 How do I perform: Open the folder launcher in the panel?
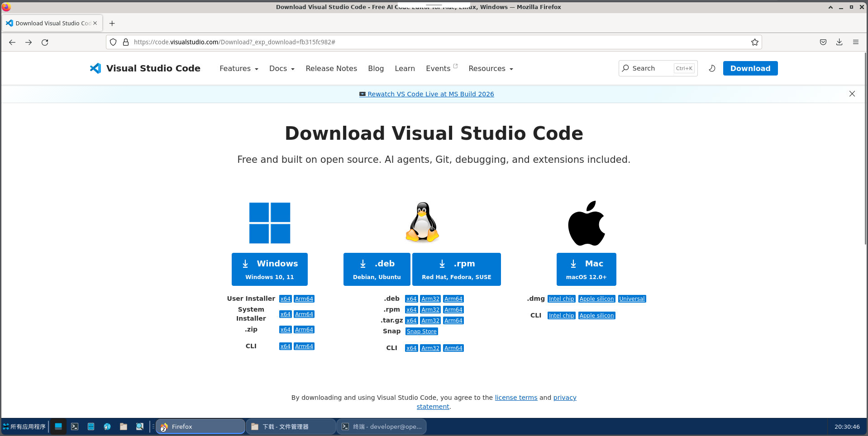124,427
